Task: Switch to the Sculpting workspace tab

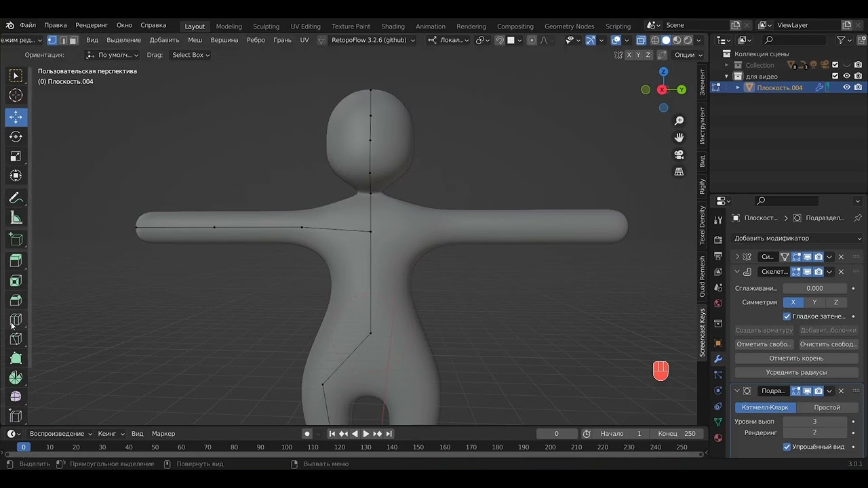Action: pyautogui.click(x=266, y=26)
